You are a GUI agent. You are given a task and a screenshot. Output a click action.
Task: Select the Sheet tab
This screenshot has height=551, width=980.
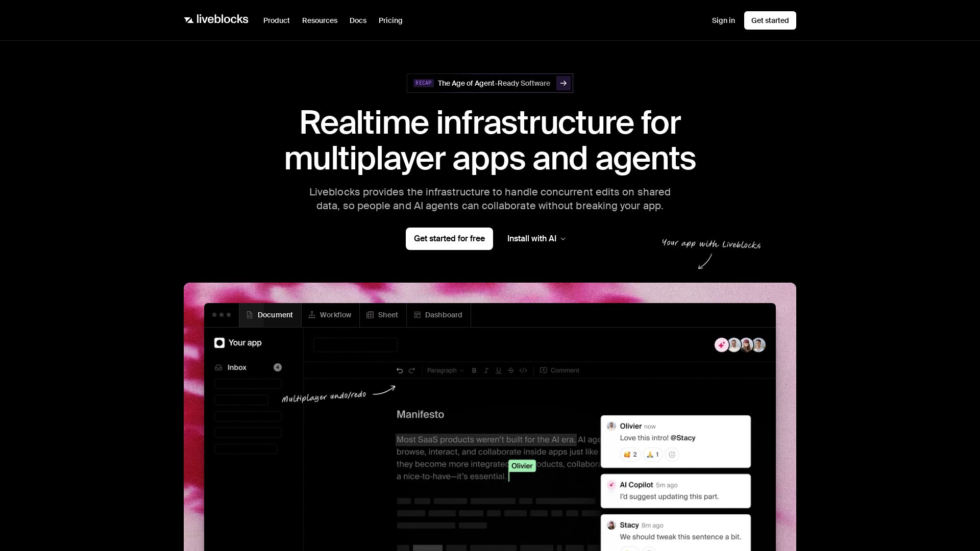pyautogui.click(x=383, y=315)
